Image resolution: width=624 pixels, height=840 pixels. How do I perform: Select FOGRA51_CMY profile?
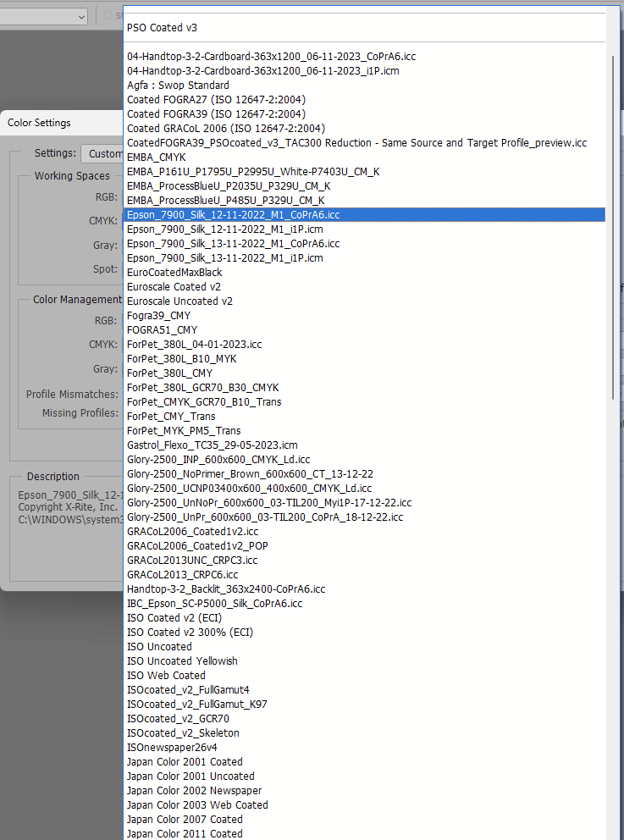(x=364, y=330)
